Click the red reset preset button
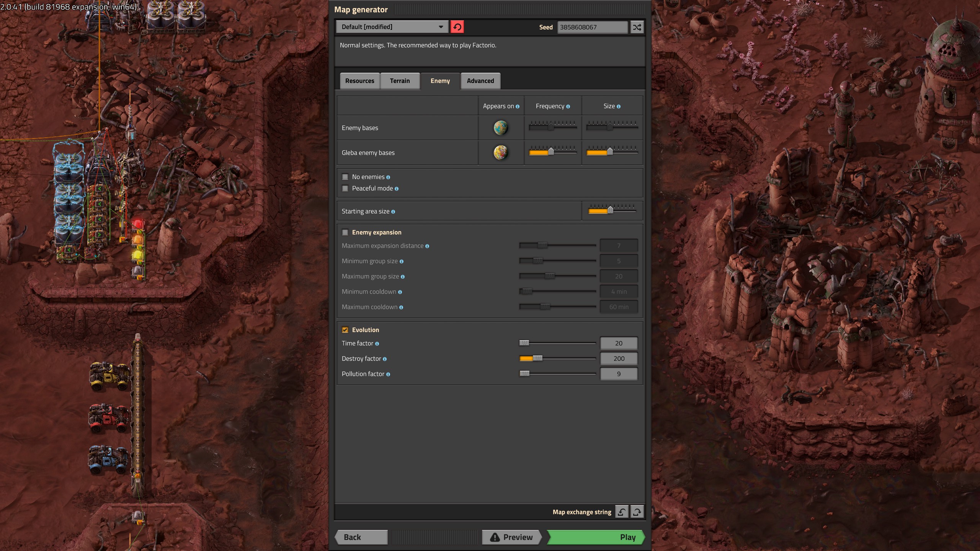The height and width of the screenshot is (551, 980). 457,27
